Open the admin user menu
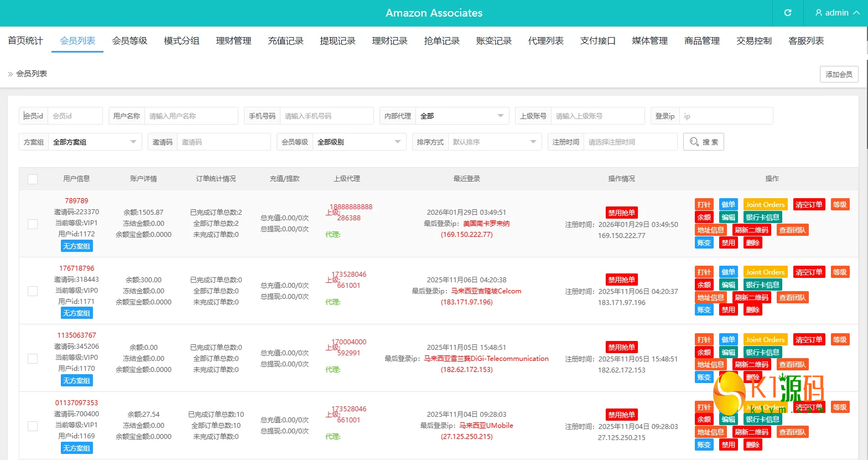Image resolution: width=868 pixels, height=460 pixels. pyautogui.click(x=837, y=13)
